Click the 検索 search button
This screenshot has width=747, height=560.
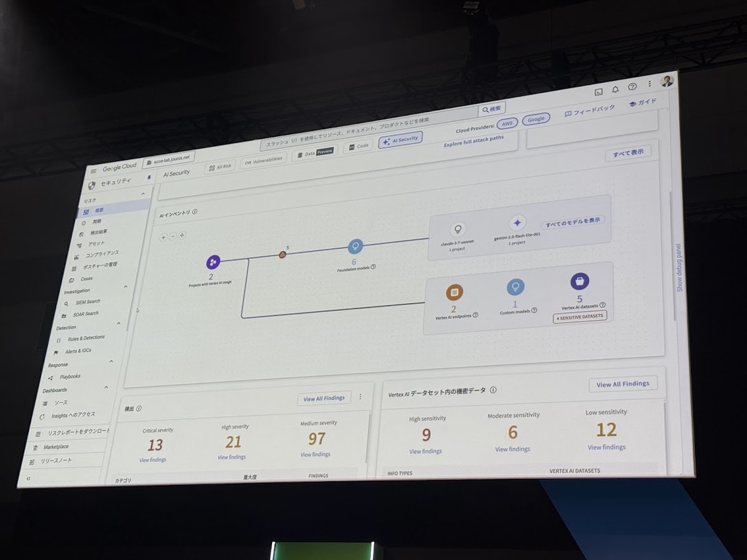492,108
